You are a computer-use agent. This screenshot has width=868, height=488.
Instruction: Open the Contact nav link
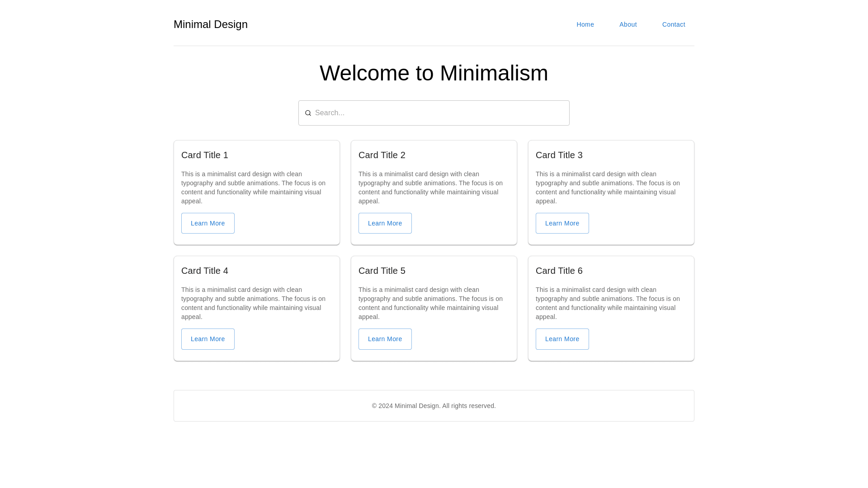(x=674, y=24)
